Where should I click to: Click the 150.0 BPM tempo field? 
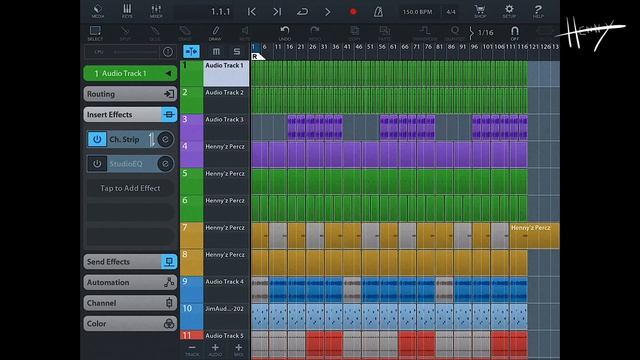[x=417, y=12]
